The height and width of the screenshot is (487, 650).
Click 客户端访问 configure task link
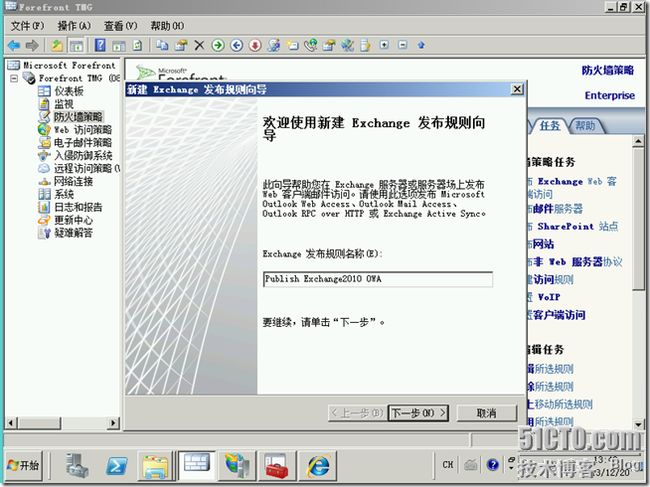pyautogui.click(x=556, y=315)
